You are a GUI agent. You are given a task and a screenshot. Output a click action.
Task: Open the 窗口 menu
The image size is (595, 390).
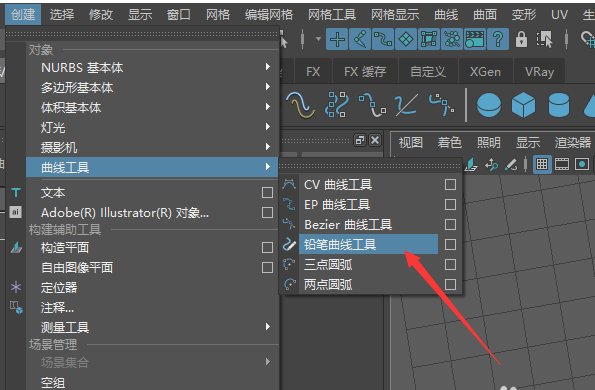pos(179,14)
